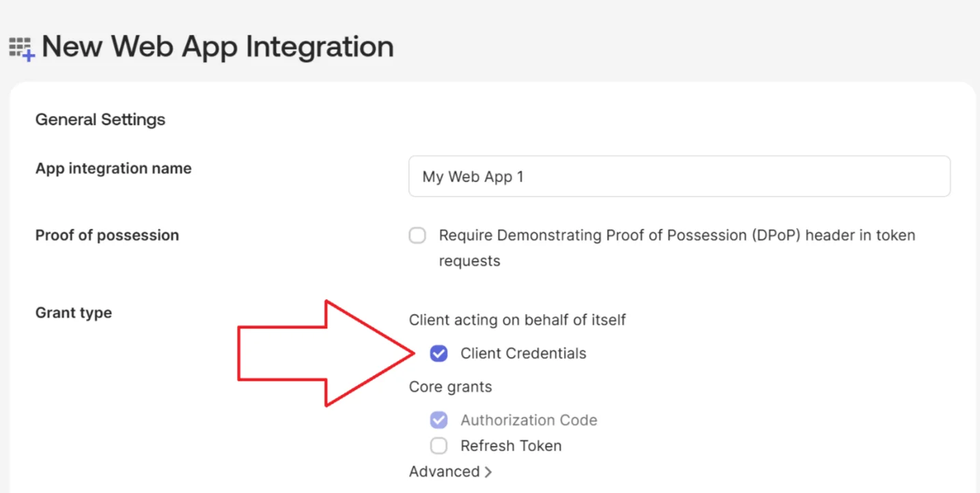Click the New Web App Integration heading

coord(217,46)
